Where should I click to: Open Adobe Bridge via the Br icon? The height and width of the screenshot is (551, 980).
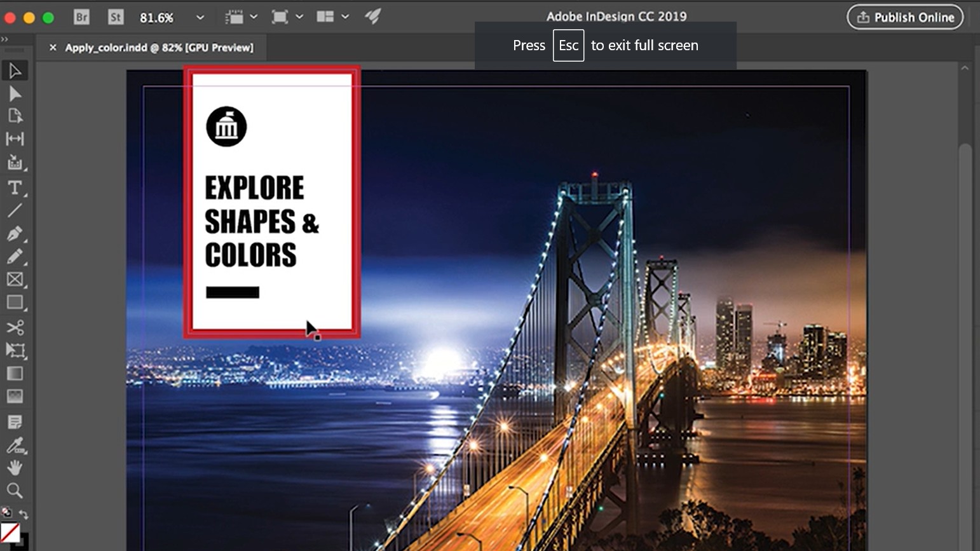[x=81, y=17]
